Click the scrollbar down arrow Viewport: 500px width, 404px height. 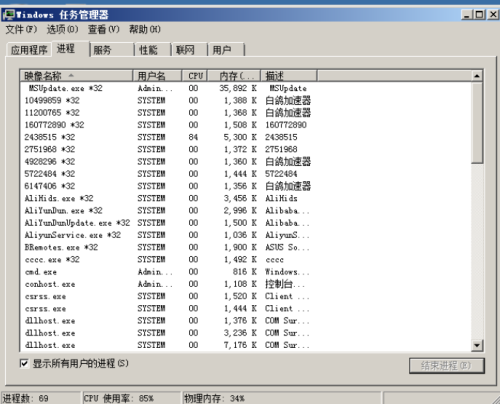(477, 345)
